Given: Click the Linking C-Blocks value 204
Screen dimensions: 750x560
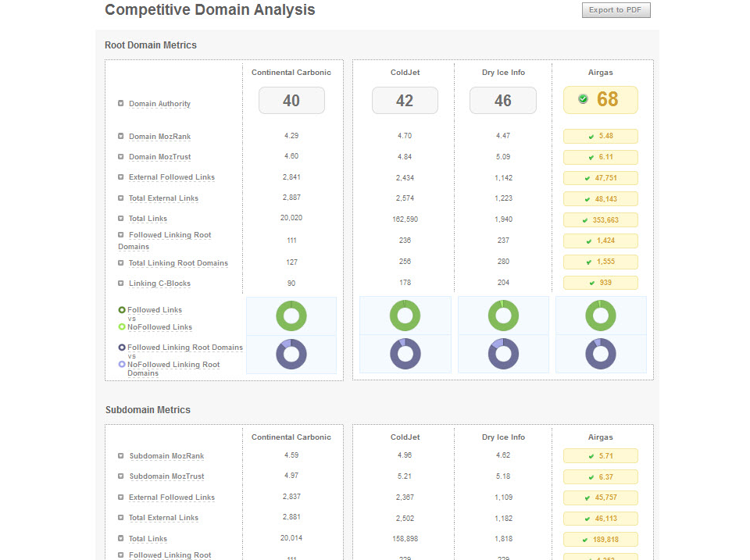Looking at the screenshot, I should [x=503, y=283].
